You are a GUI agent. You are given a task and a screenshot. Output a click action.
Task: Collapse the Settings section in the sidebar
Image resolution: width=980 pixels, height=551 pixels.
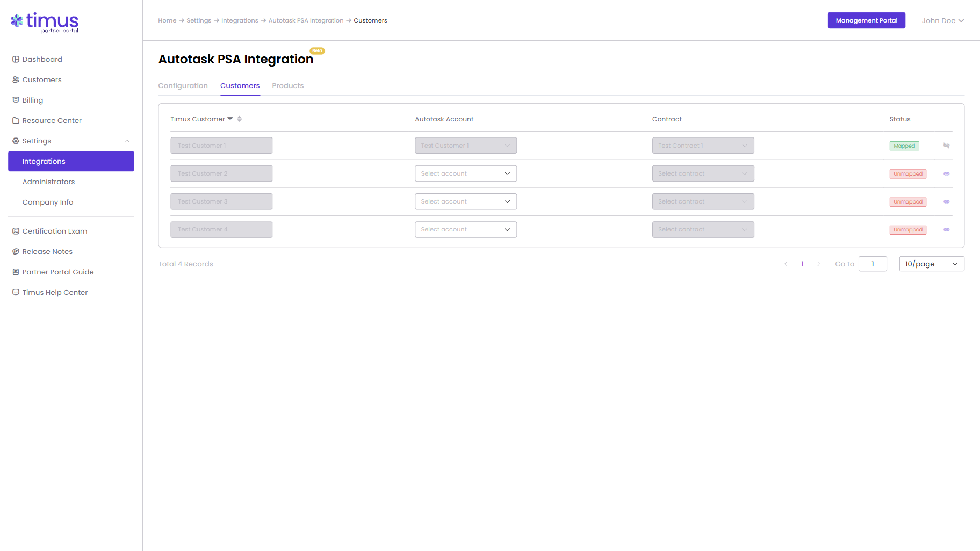coord(127,141)
